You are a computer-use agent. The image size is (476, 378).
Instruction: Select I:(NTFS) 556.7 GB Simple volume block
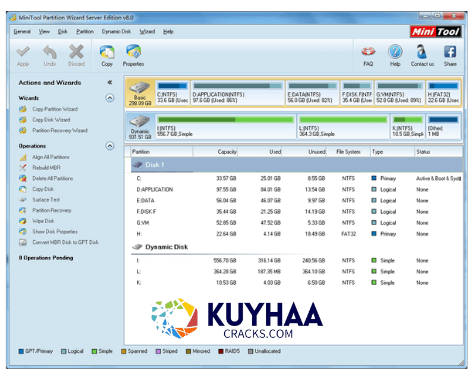coord(226,127)
